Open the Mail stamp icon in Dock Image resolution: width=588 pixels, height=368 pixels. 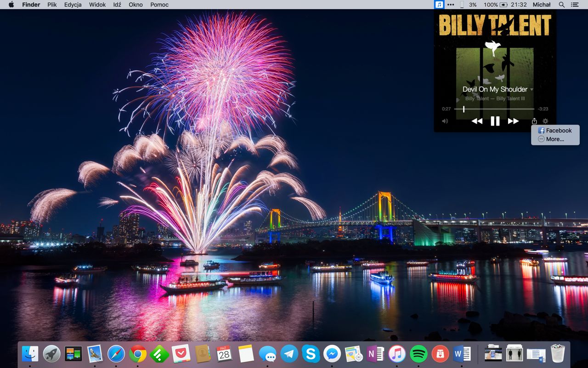click(95, 354)
